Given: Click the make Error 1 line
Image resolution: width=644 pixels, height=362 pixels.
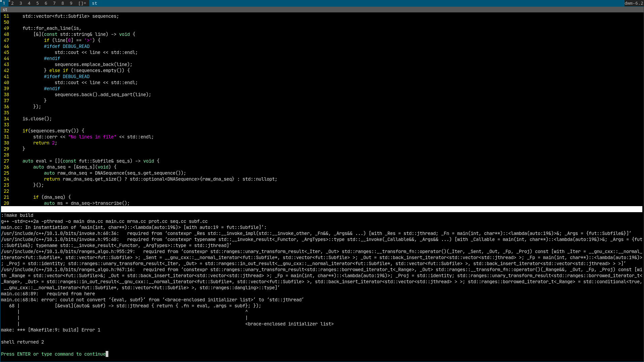Looking at the screenshot, I should (50, 330).
